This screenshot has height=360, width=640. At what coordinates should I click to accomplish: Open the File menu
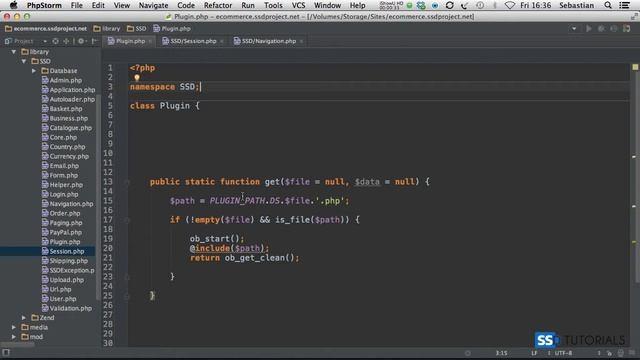coord(76,5)
